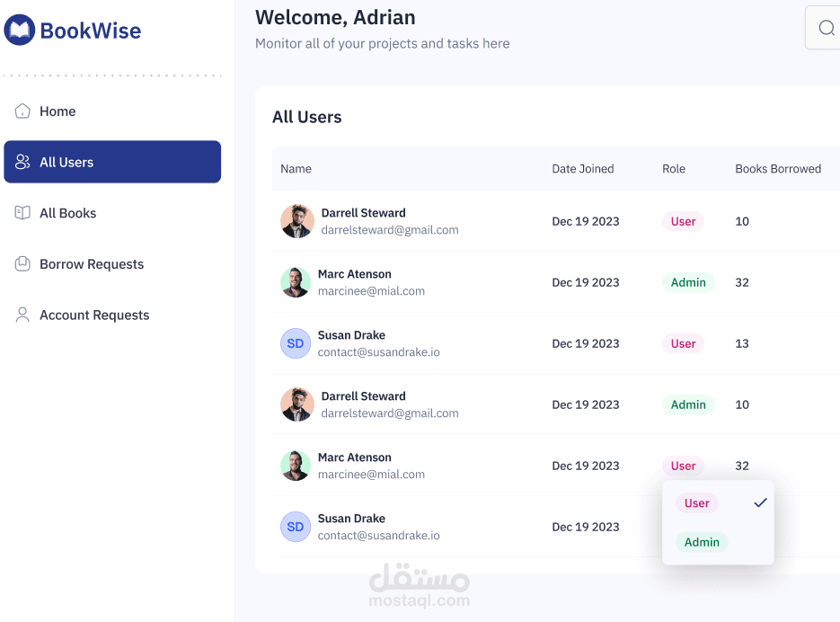Click the Borrow Requests icon in sidebar
Screen dimensions: 840x622
[x=22, y=264]
